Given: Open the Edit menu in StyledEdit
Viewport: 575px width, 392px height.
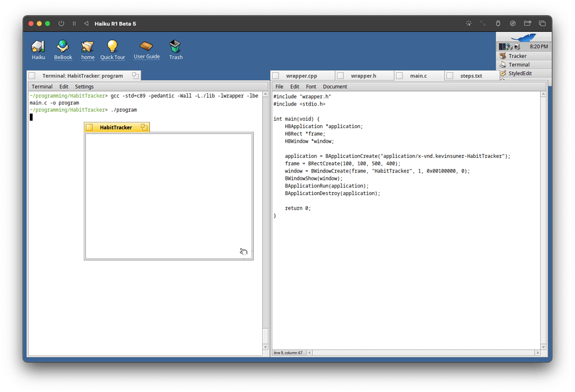Looking at the screenshot, I should 294,86.
